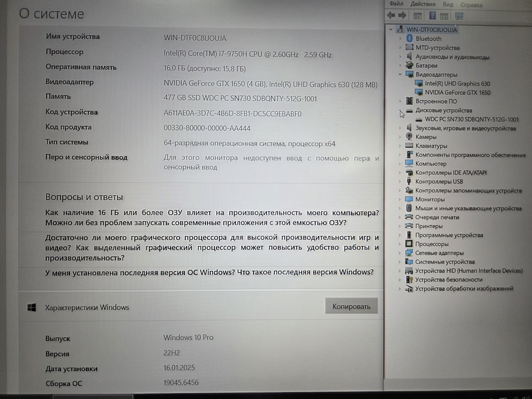The height and width of the screenshot is (399, 532).
Task: Click the Windows 10 Pro edition value
Action: click(x=188, y=337)
